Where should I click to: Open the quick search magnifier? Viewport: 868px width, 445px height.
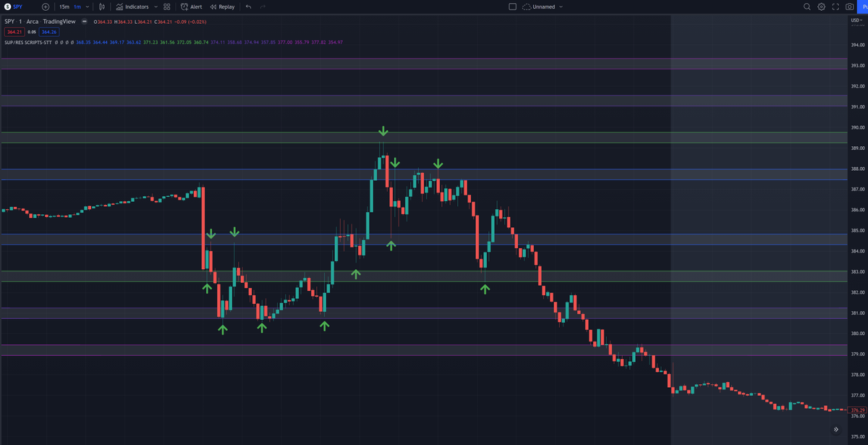[807, 7]
